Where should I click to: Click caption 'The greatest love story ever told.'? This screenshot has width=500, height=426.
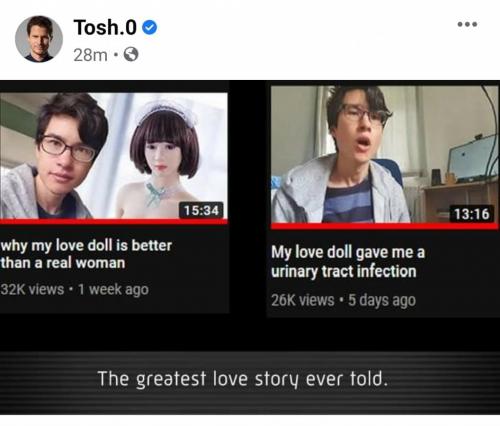(243, 379)
